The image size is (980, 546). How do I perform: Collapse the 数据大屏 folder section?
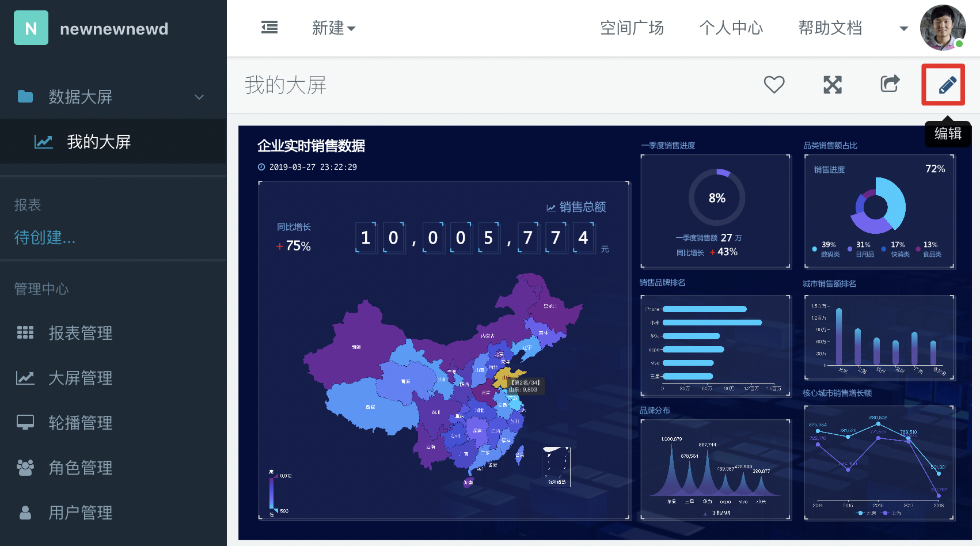tap(199, 97)
